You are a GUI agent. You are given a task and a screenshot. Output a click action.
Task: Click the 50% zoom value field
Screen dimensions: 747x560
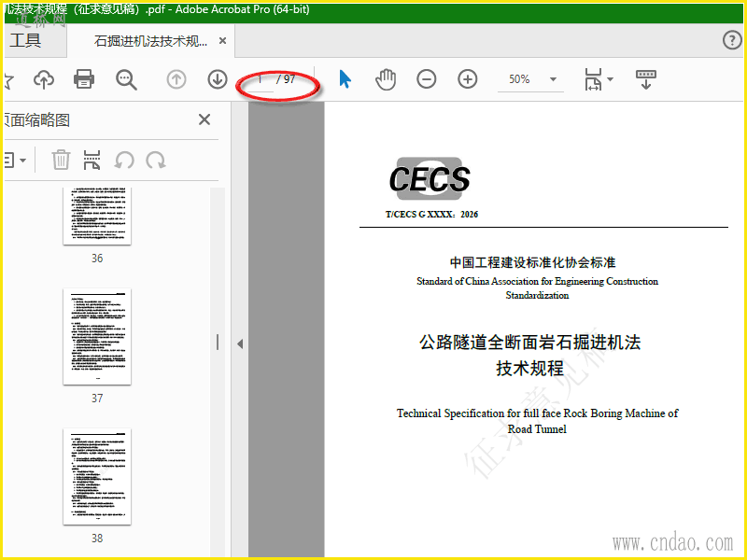pyautogui.click(x=519, y=79)
